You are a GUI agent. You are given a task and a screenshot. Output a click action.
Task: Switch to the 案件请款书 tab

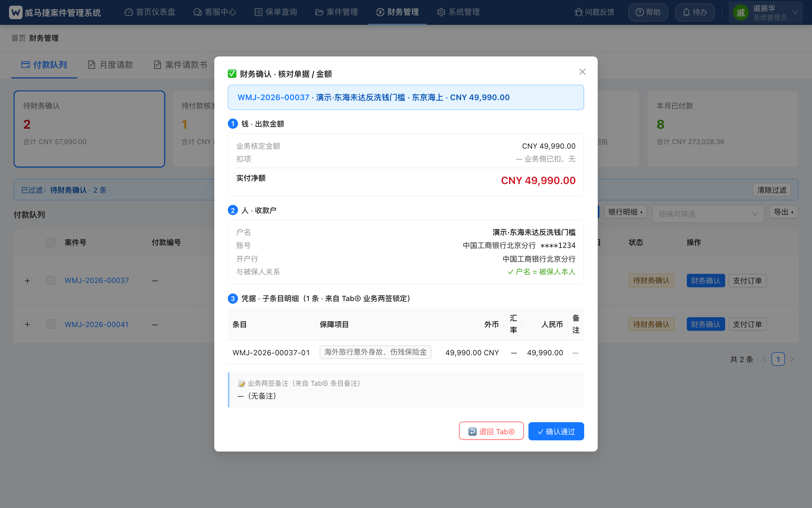(180, 65)
